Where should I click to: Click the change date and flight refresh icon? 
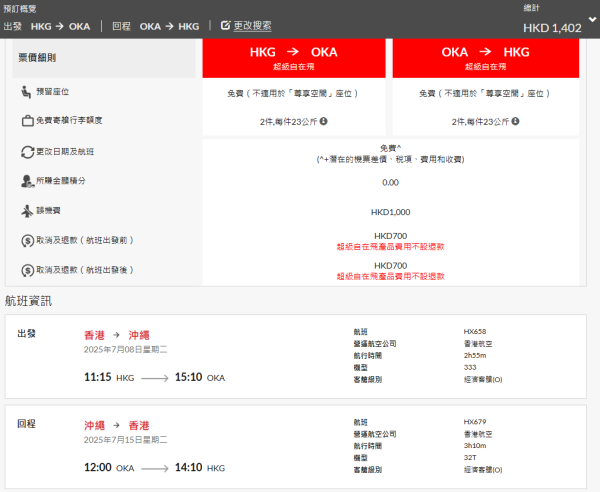(28, 152)
